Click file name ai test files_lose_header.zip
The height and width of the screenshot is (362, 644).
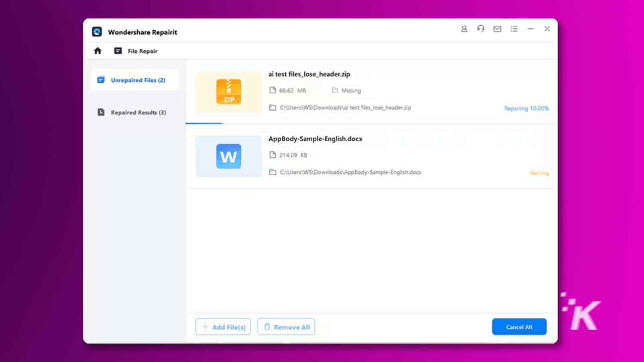pyautogui.click(x=309, y=74)
